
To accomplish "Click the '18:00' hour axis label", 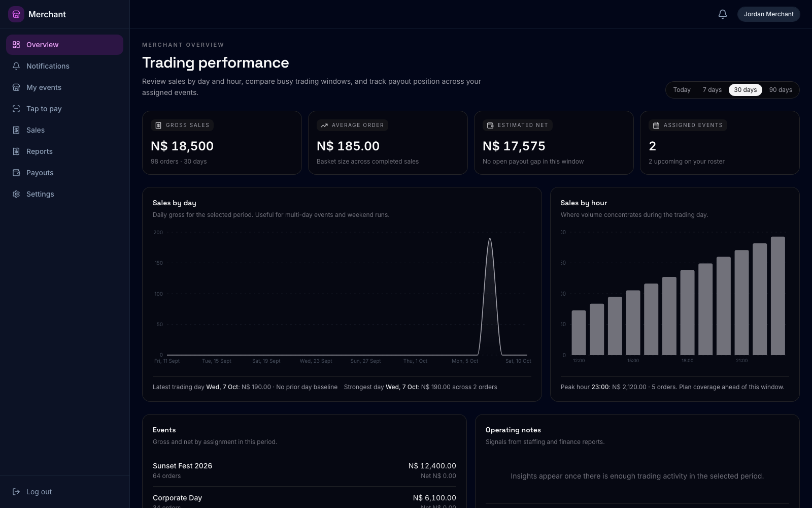I will pyautogui.click(x=687, y=361).
